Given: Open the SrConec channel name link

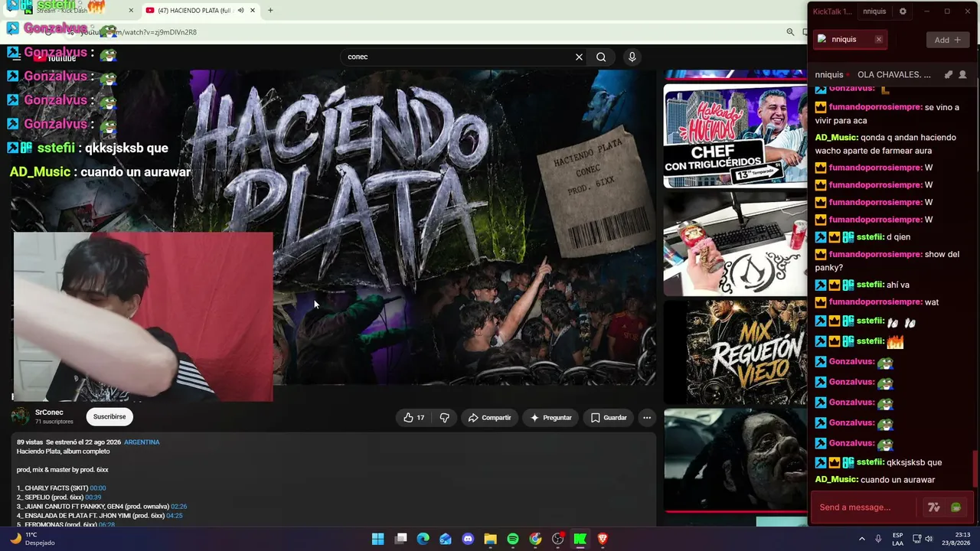Looking at the screenshot, I should pyautogui.click(x=49, y=412).
